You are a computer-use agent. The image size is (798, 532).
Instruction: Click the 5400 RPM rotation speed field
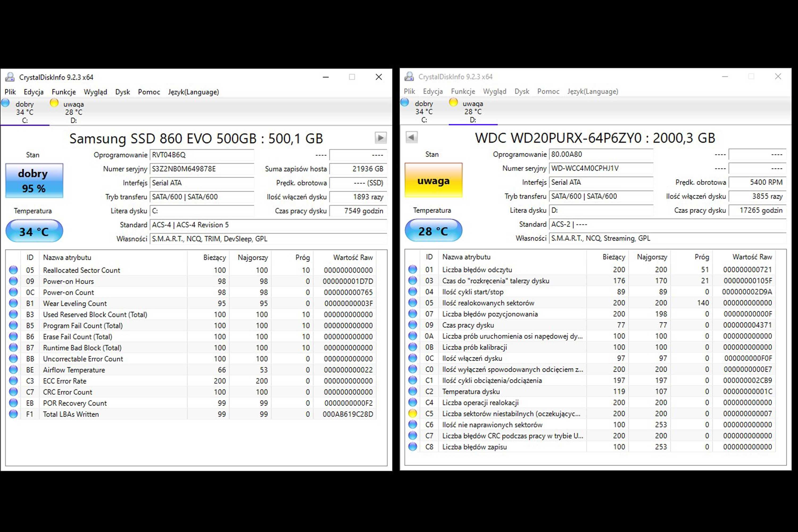click(758, 182)
